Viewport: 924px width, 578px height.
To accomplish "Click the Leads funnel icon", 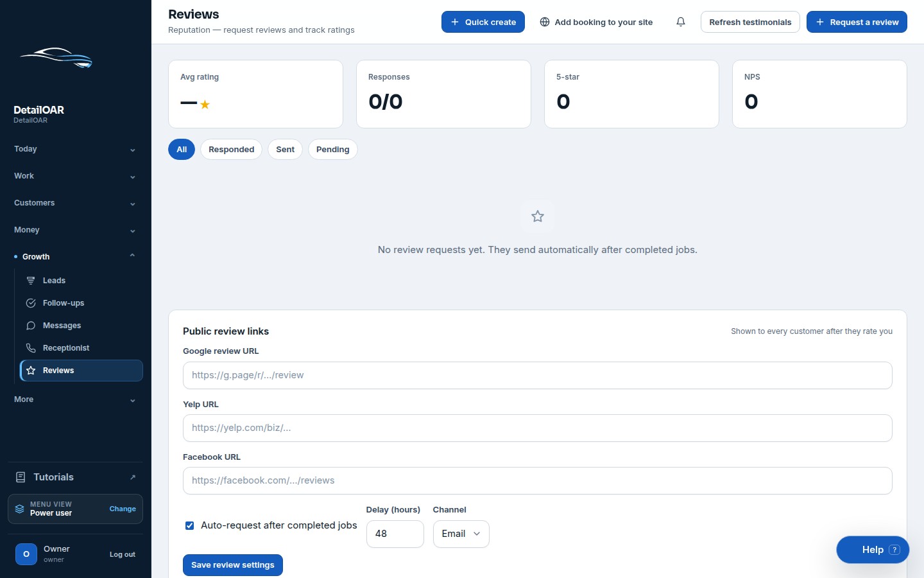I will pyautogui.click(x=31, y=281).
